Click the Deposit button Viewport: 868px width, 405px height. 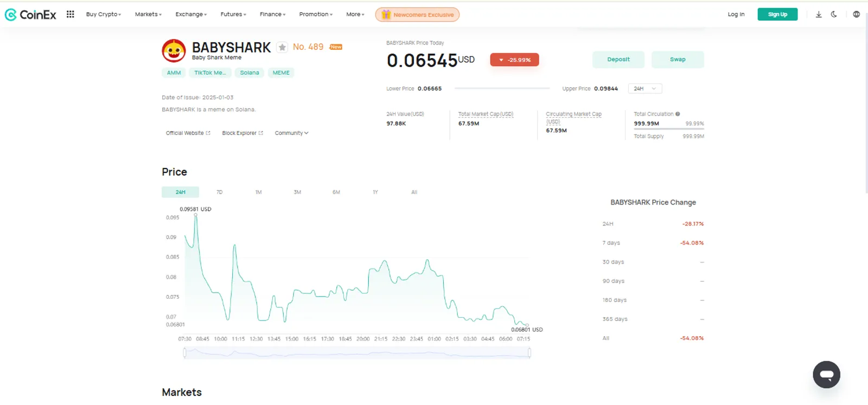(618, 59)
